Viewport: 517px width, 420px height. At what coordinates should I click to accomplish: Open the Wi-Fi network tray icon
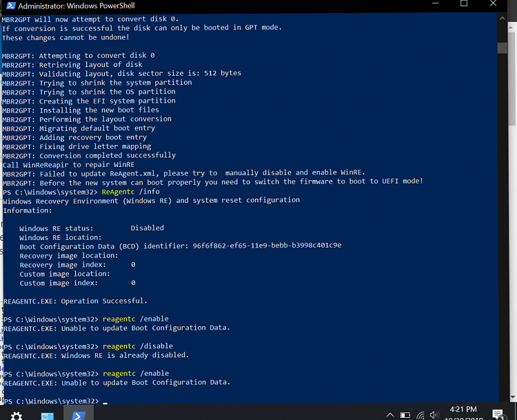click(x=420, y=415)
